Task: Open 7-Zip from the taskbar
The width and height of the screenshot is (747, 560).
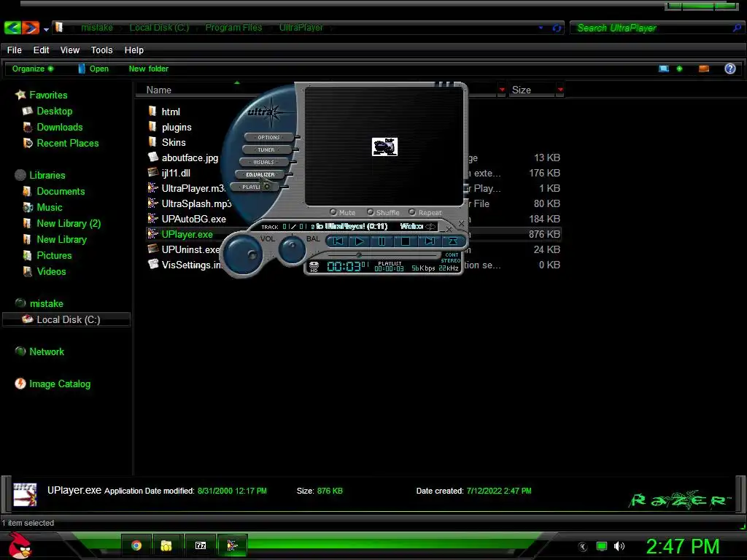Action: pos(201,545)
